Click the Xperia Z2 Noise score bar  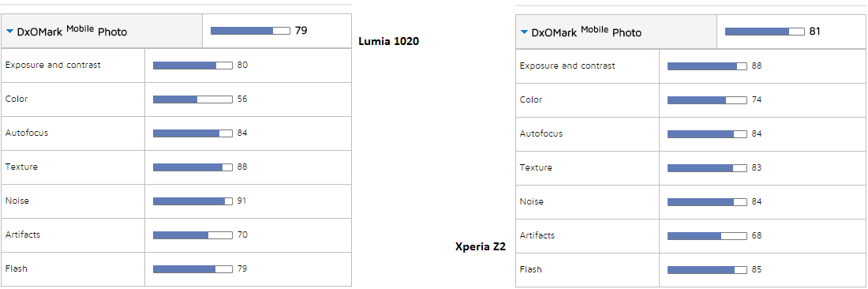708,202
